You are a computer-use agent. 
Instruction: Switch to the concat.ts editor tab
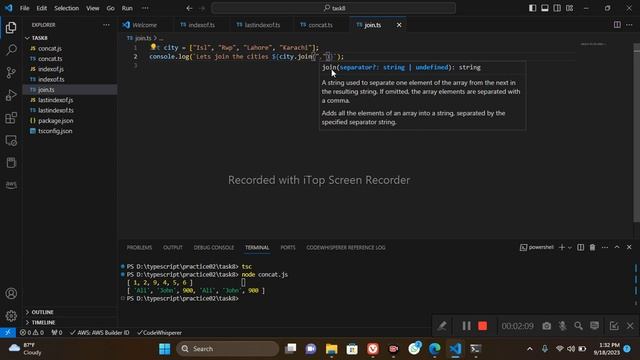(x=320, y=25)
